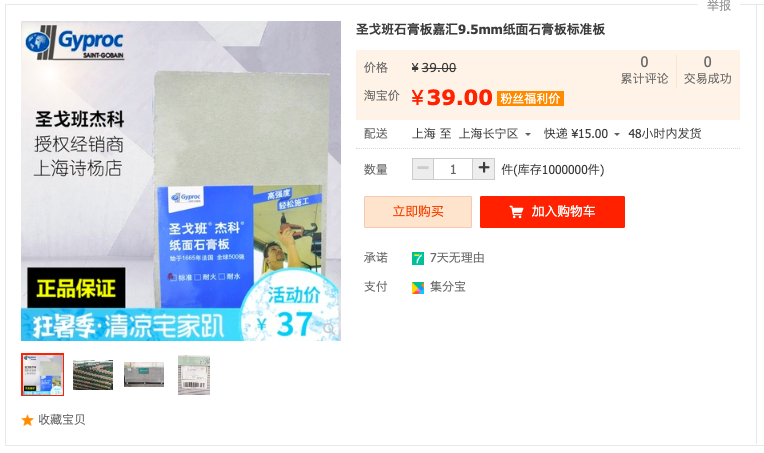
Task: Open the 快递 ¥15.00 shipping dropdown
Action: [582, 133]
